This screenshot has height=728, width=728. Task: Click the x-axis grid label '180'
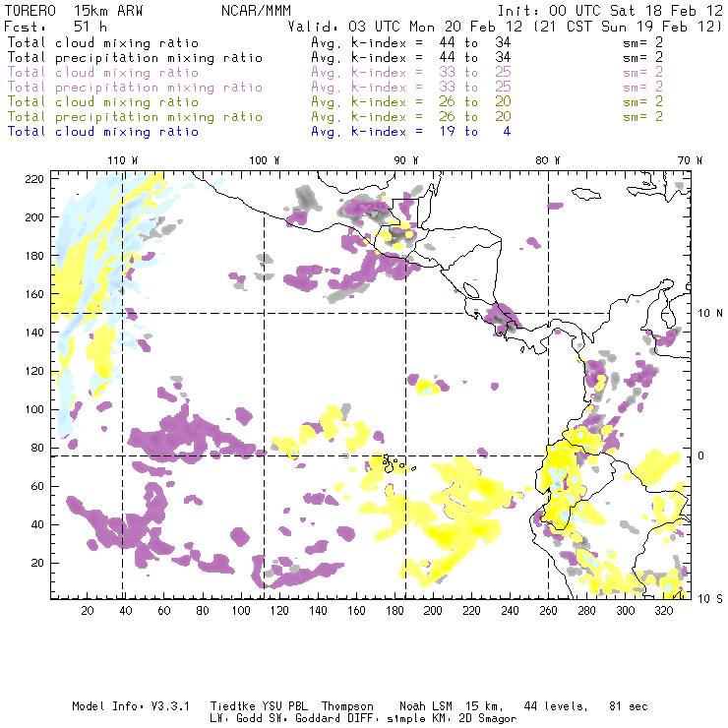(x=394, y=611)
